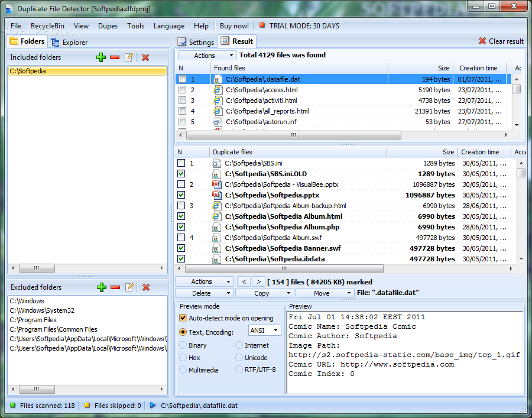
Task: Select the Multimedia preview mode
Action: point(183,370)
